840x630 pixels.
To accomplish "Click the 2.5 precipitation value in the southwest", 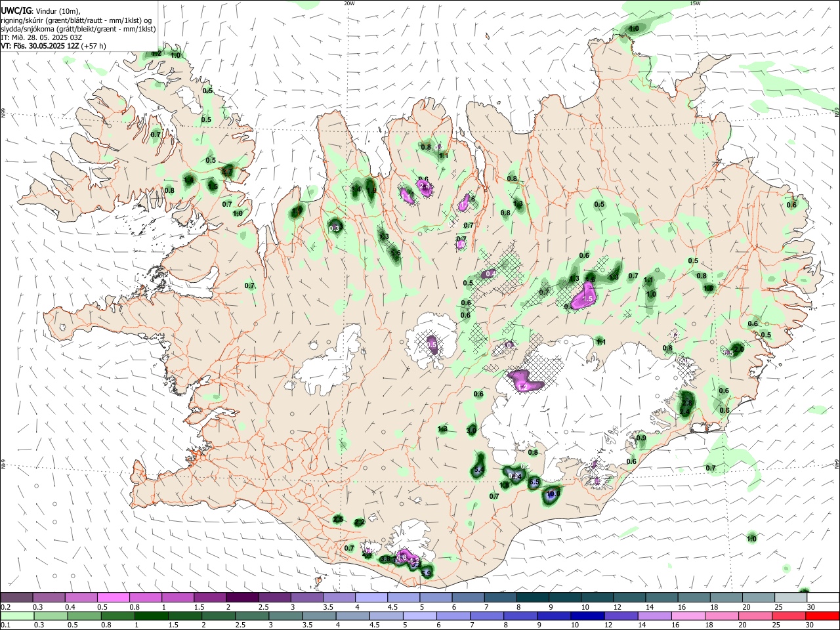I will coord(338,519).
